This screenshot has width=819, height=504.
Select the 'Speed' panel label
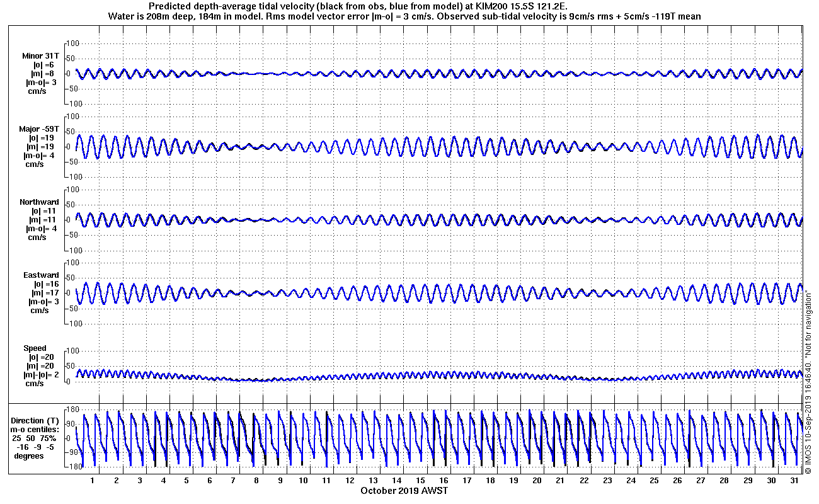[35, 348]
